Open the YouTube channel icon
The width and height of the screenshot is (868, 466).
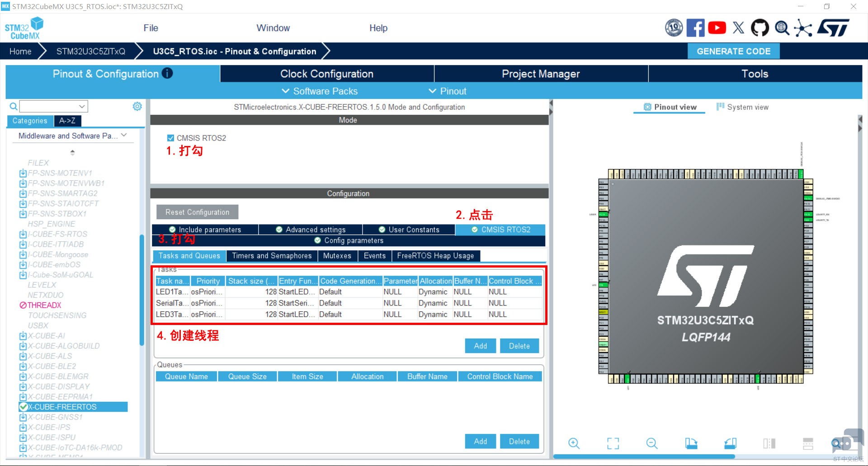(x=717, y=28)
